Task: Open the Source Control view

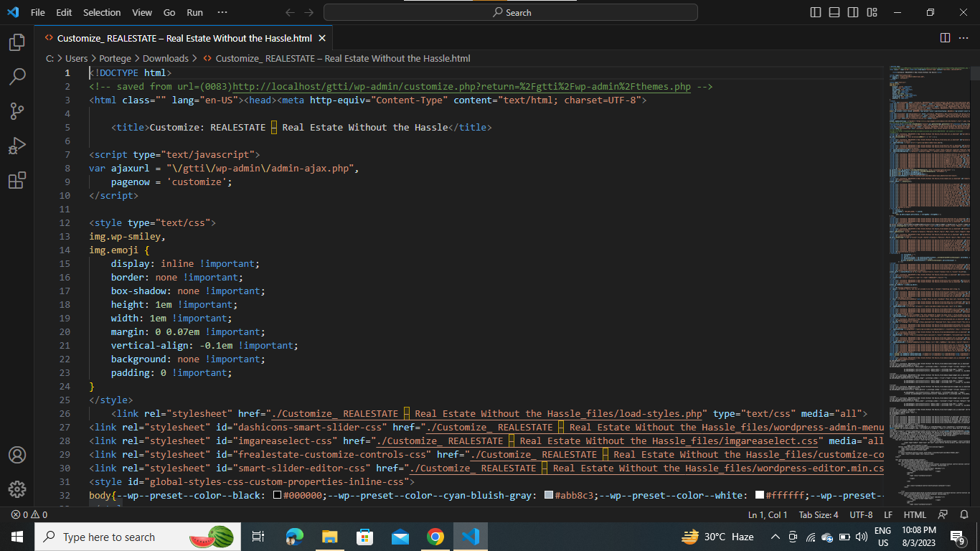Action: pos(17,111)
